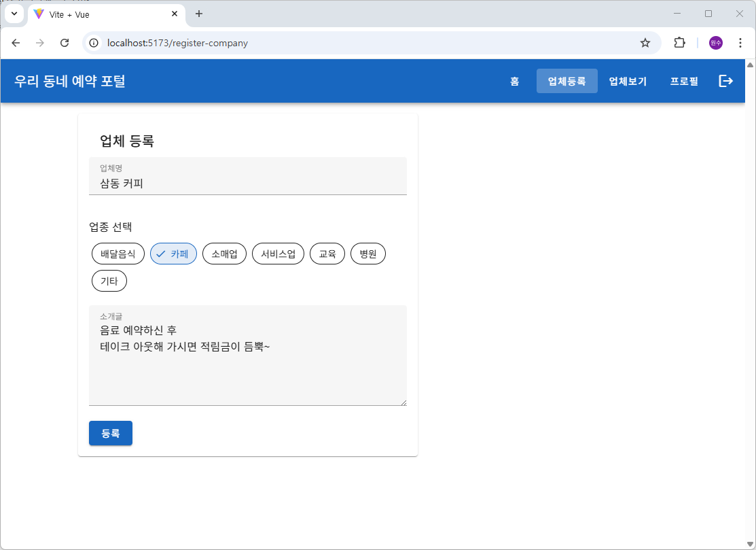This screenshot has width=756, height=550.
Task: Deselect the checked 카페 chip
Action: click(x=174, y=254)
